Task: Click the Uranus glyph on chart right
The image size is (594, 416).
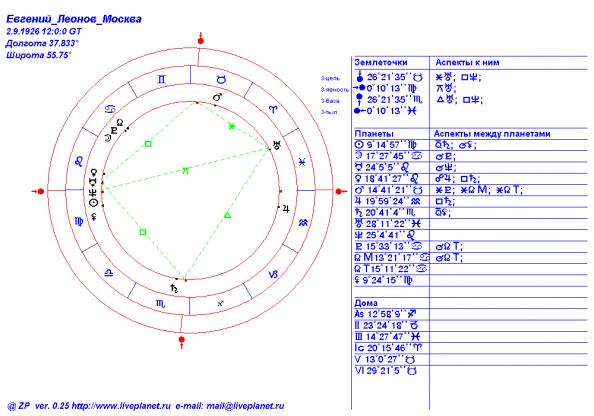Action: (278, 145)
